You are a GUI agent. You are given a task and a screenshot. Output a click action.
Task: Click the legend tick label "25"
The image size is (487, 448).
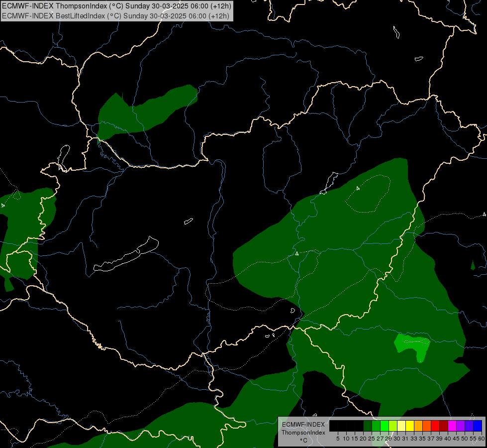[x=372, y=439]
